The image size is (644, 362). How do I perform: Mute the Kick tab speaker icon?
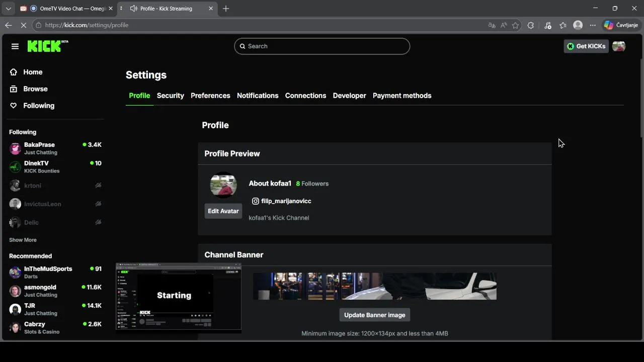(x=133, y=9)
